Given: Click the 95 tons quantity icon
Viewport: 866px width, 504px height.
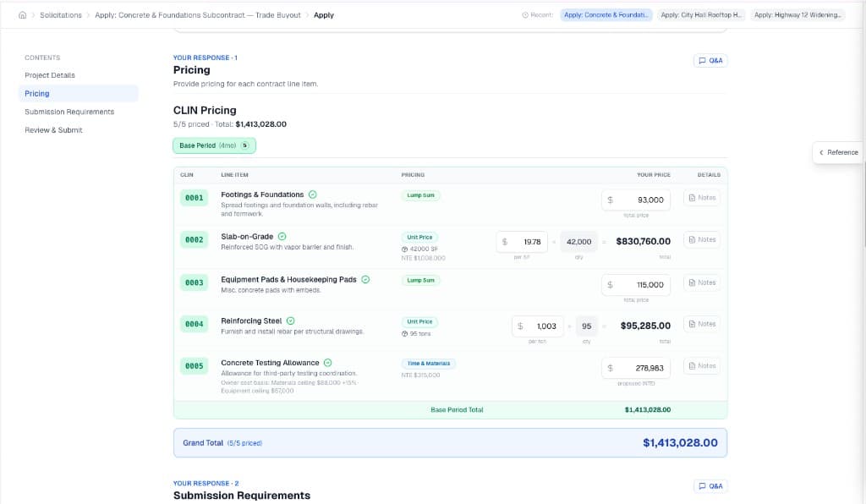Looking at the screenshot, I should pyautogui.click(x=405, y=334).
